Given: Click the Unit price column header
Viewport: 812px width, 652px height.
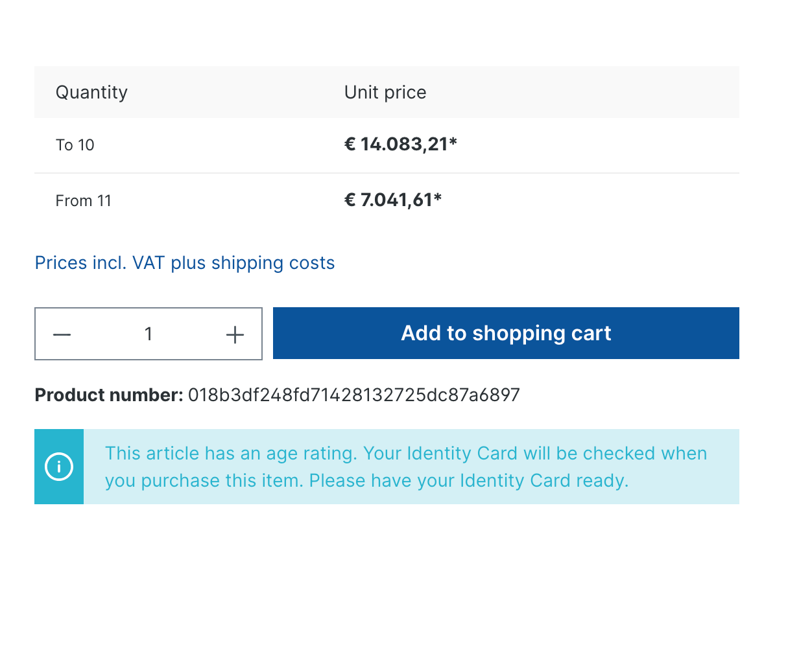Looking at the screenshot, I should click(x=385, y=93).
